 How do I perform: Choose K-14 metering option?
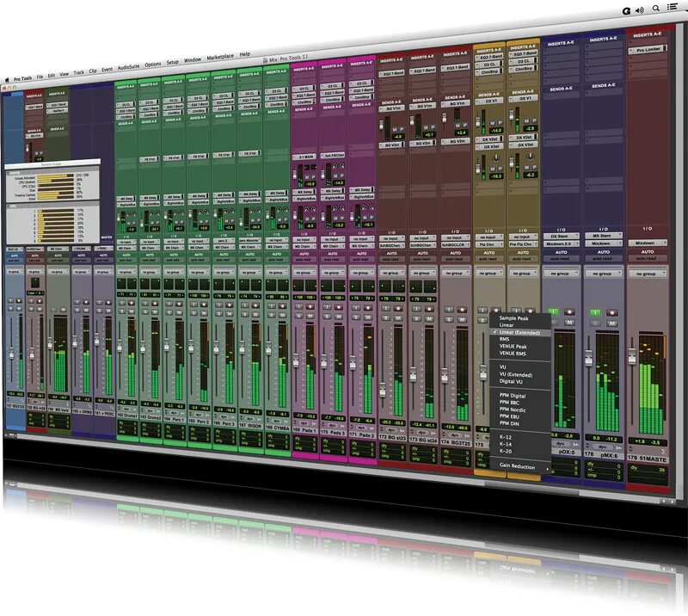[506, 444]
